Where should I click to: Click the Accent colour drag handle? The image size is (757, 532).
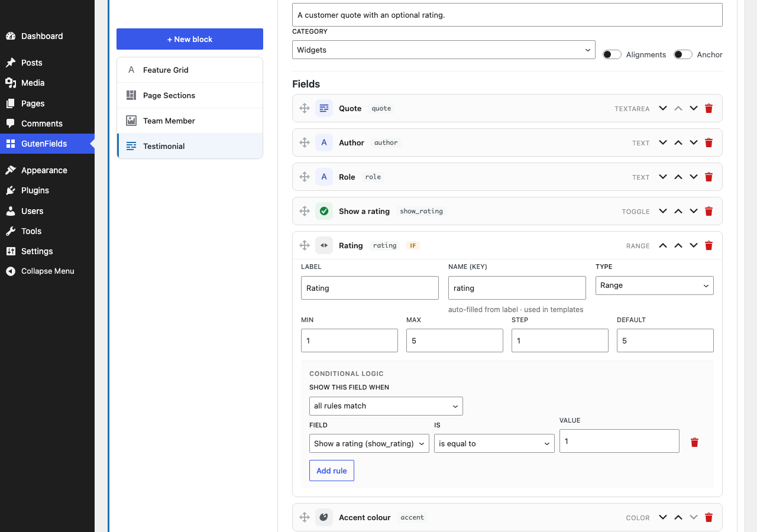[x=305, y=517]
